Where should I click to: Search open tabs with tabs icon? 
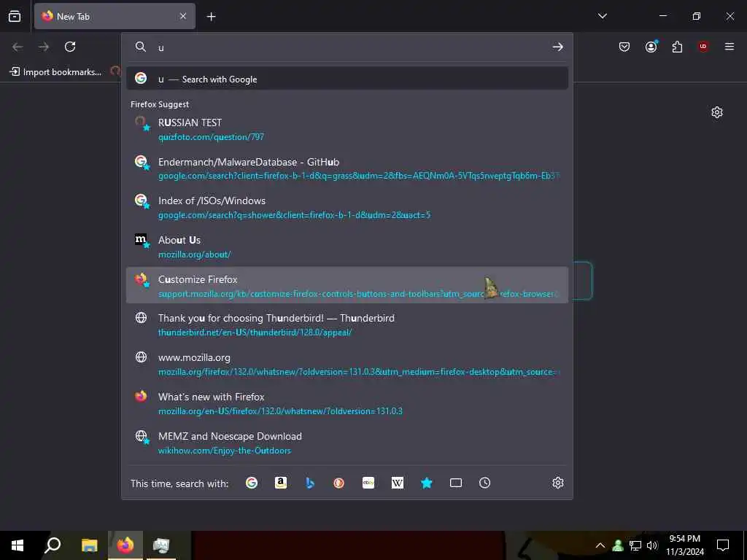(455, 483)
